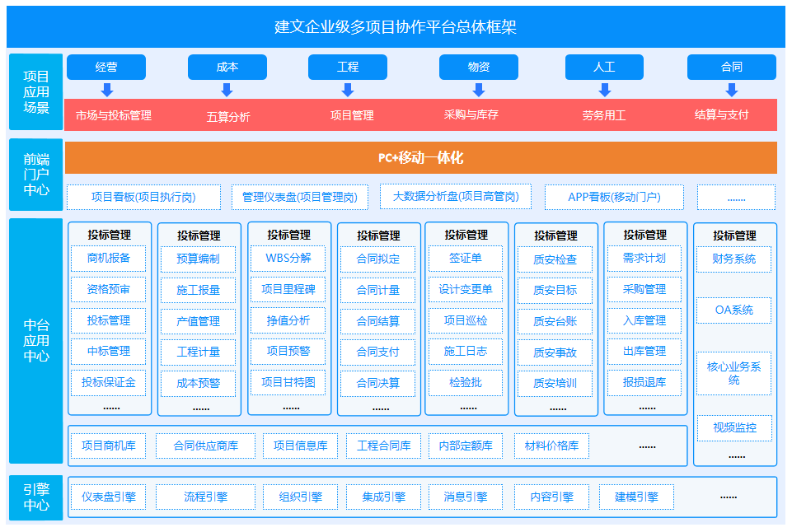Screen dimensions: 792x532
Task: Select the 设计变更单 box
Action: [465, 290]
